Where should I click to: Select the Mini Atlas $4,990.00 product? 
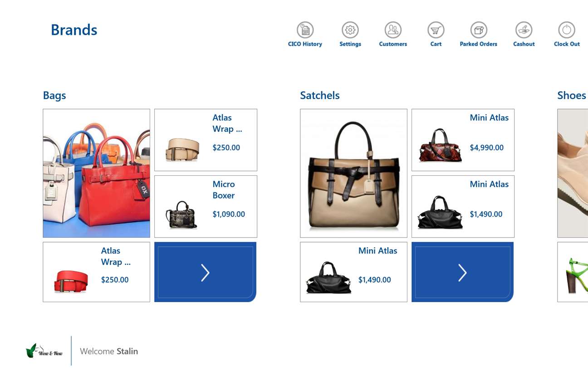tap(463, 140)
